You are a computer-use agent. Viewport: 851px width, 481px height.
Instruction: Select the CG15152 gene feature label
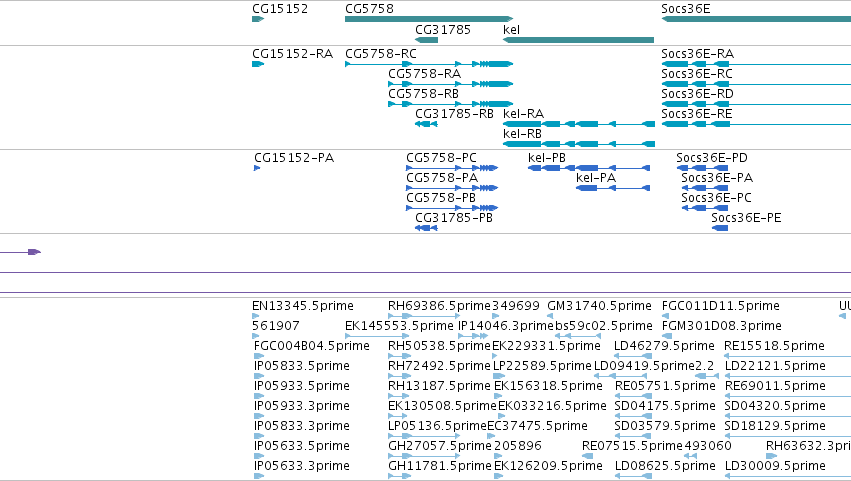coord(280,9)
